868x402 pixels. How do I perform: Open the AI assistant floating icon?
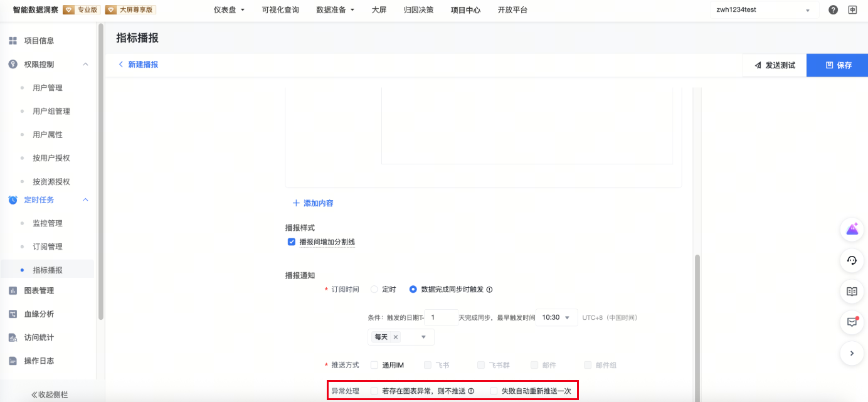[852, 230]
